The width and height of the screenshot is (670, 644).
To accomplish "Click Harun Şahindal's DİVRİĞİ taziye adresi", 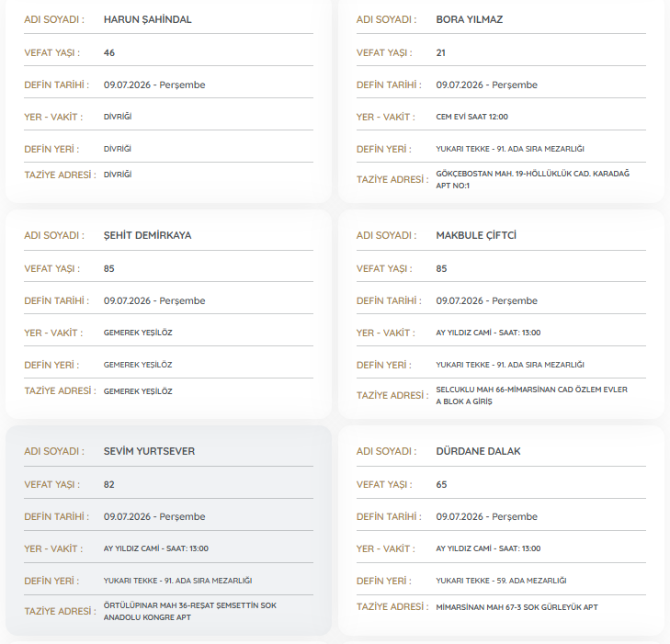I will 118,175.
